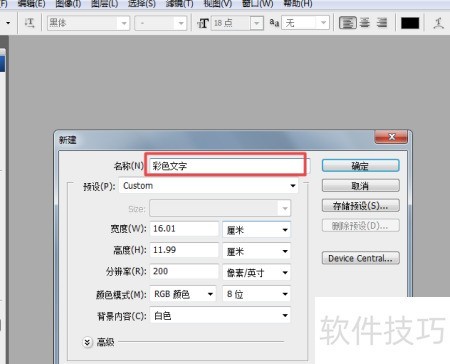Open the font style dropdown

point(160,23)
